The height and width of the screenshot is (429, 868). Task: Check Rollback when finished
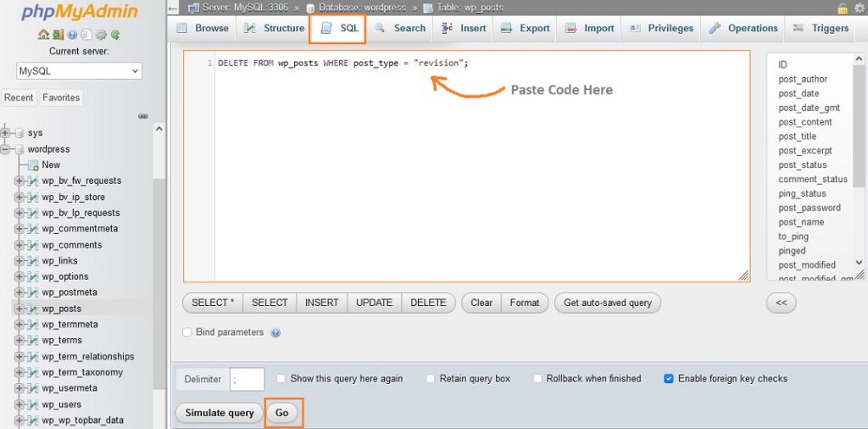[537, 379]
